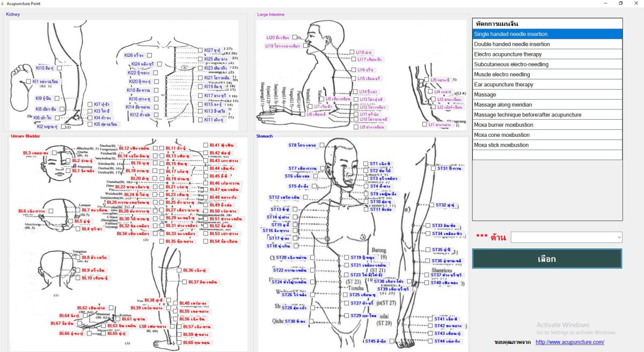Enable the ST45 checkbox at the foot
The width and height of the screenshot is (644, 352).
coord(392,341)
